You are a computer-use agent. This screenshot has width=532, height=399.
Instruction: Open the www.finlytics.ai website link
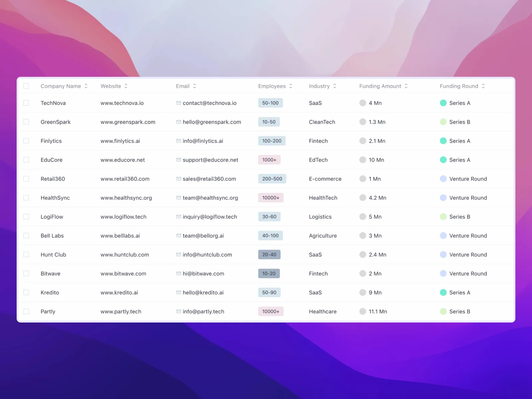[120, 141]
